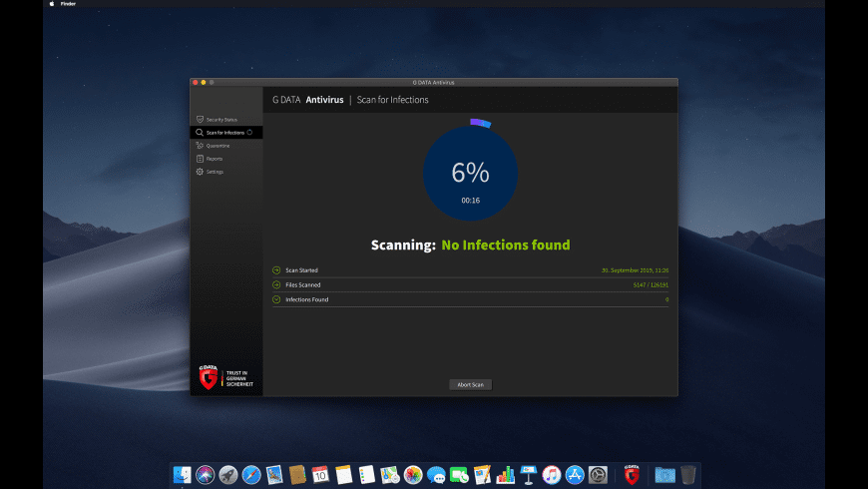Click the files scanned count '5147 / 126191'

651,284
